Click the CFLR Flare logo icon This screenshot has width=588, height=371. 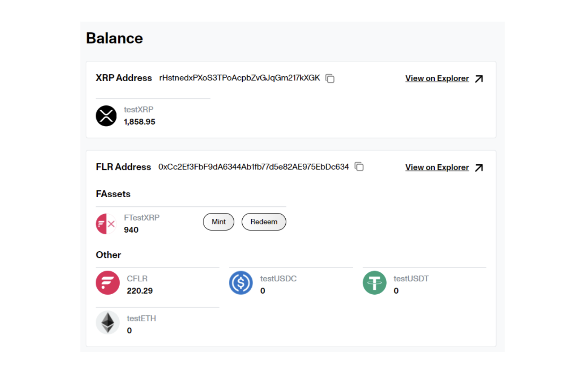click(x=108, y=283)
